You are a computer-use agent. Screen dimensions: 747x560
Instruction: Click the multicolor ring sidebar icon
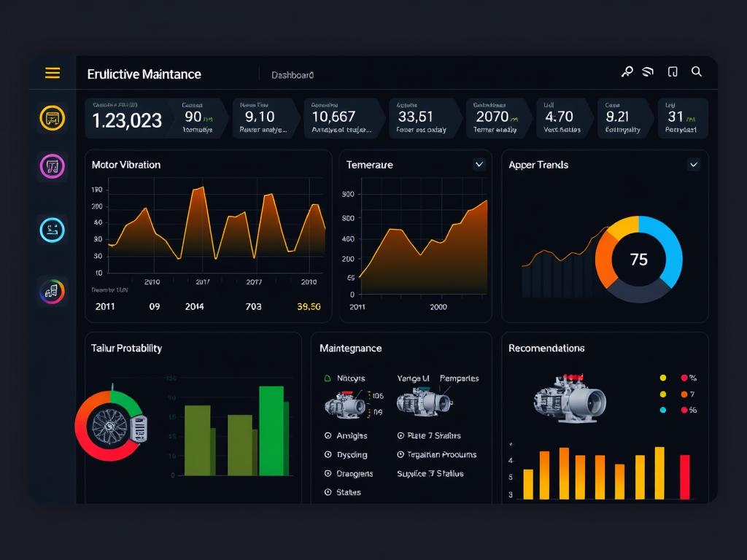52,292
